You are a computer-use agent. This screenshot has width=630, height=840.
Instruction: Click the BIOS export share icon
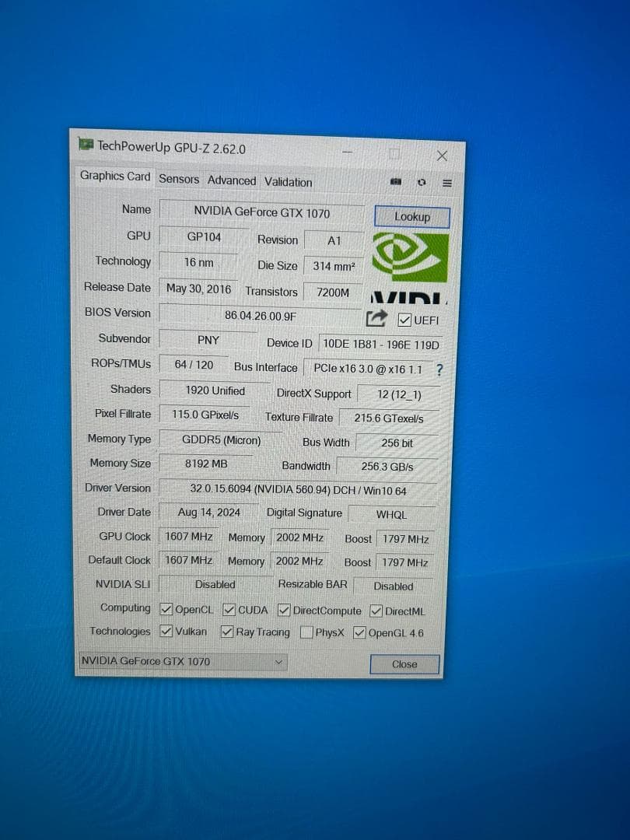[376, 318]
